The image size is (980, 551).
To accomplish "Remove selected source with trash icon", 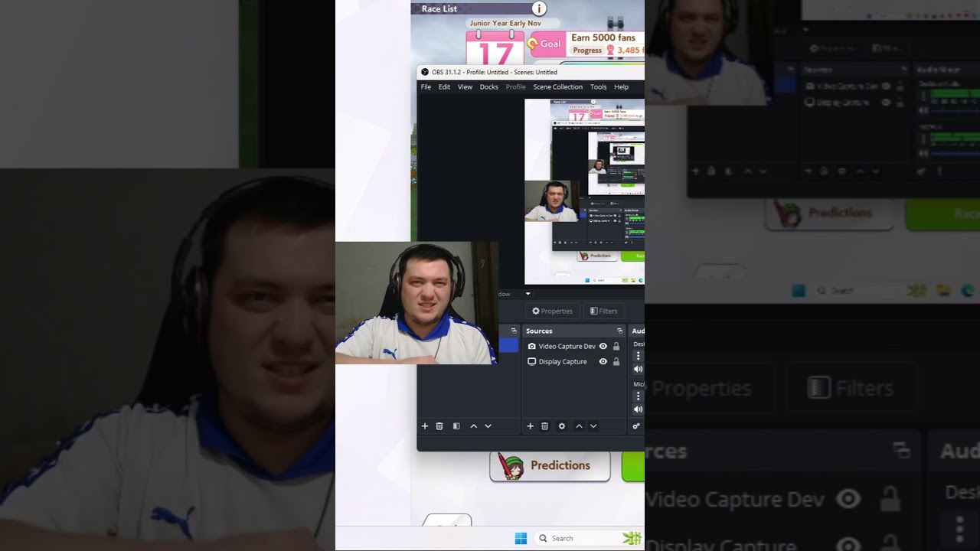I will [x=544, y=425].
